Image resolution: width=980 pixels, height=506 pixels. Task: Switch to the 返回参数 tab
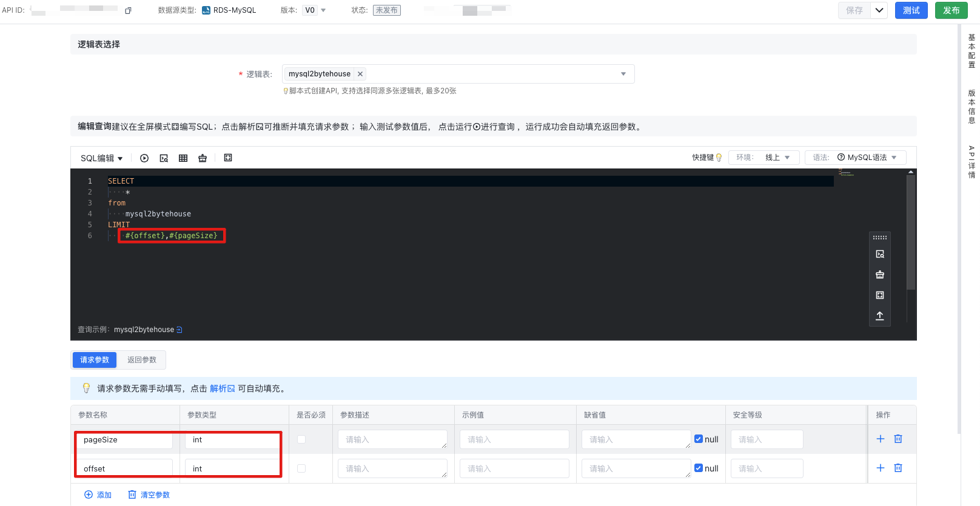pyautogui.click(x=142, y=360)
